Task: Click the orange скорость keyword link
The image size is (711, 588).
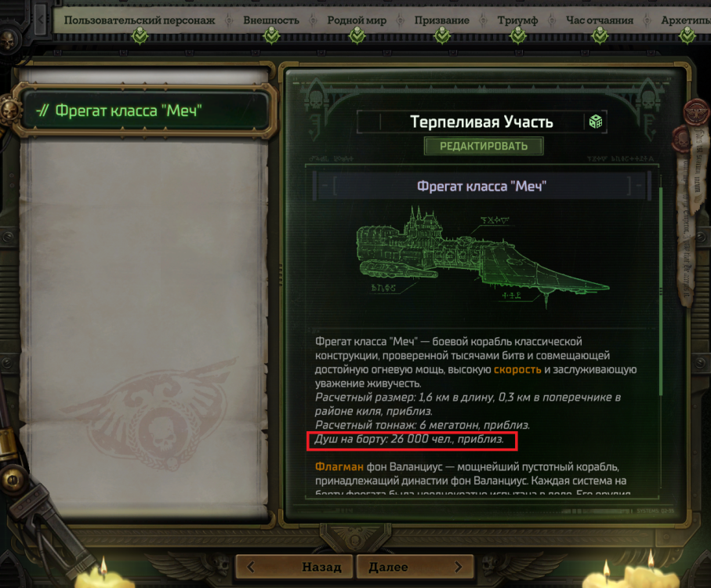Action: tap(517, 369)
